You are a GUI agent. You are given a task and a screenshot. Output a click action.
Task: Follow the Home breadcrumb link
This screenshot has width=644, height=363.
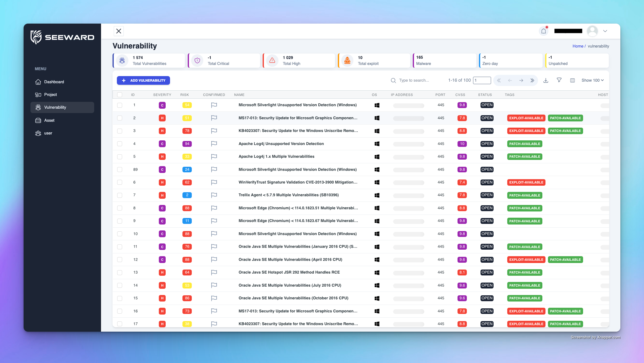pos(578,46)
